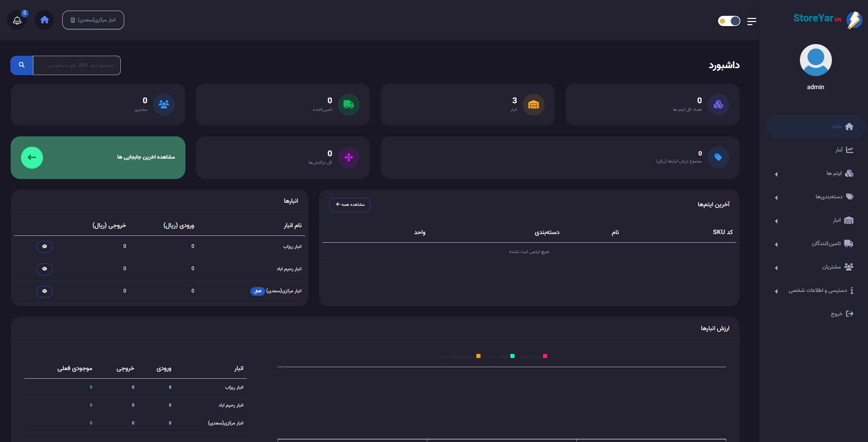Select خانه in sidebar menu
This screenshot has height=442, width=868.
(x=816, y=127)
